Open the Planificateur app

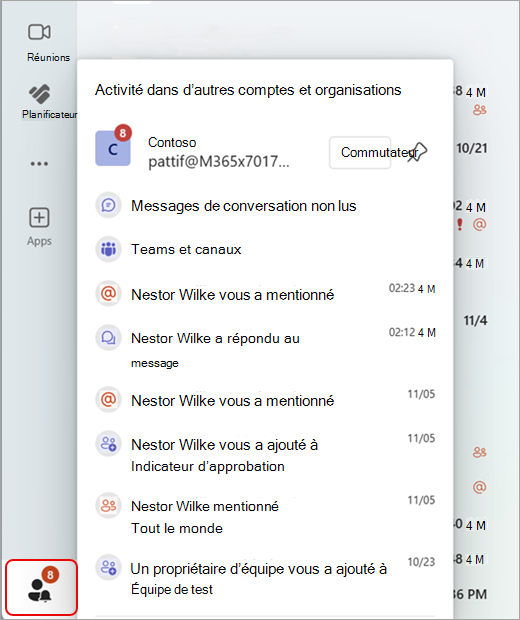pyautogui.click(x=40, y=101)
